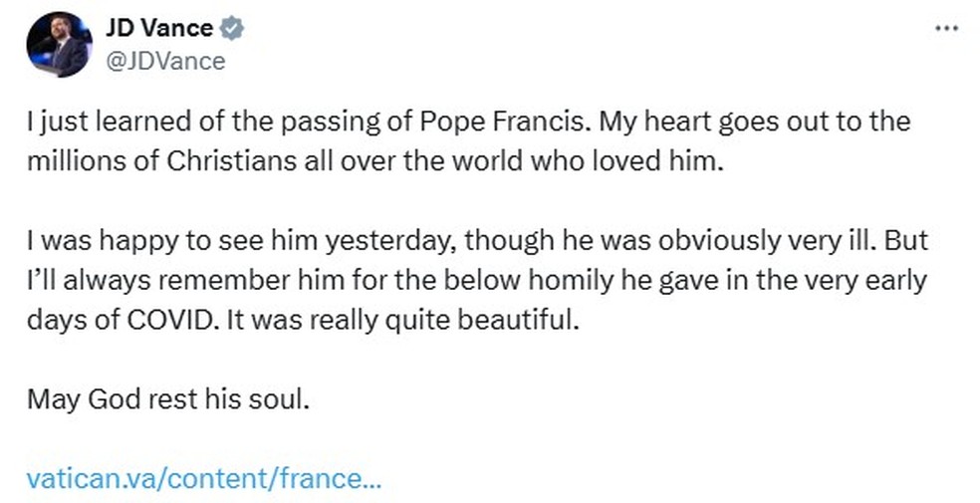980x503 pixels.
Task: Open JD Vance's profile picture
Action: pos(59,45)
